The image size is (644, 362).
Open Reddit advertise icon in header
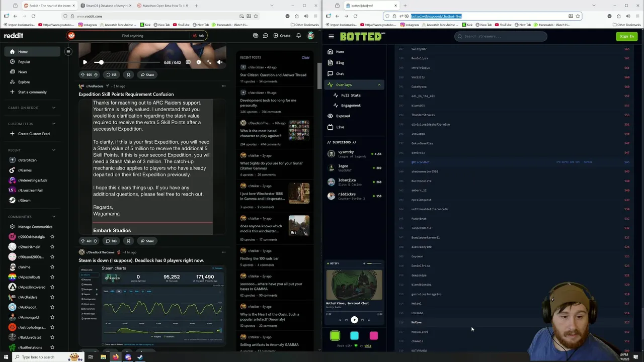click(256, 36)
